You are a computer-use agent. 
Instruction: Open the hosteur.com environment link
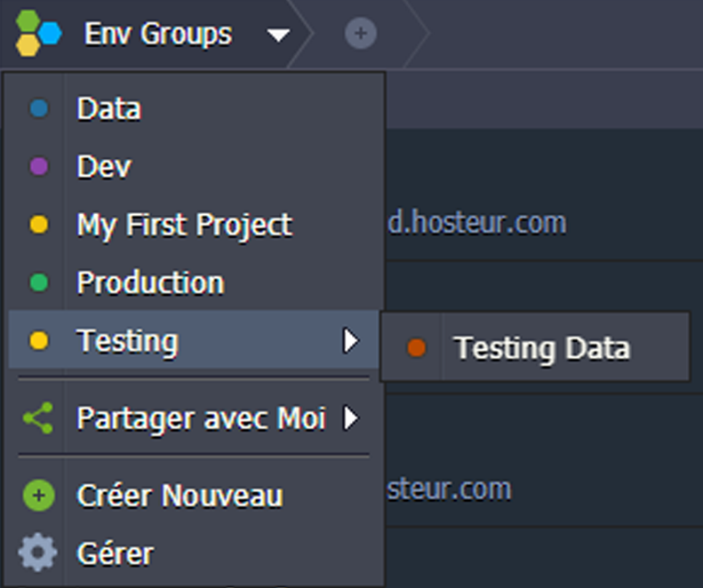tap(477, 223)
